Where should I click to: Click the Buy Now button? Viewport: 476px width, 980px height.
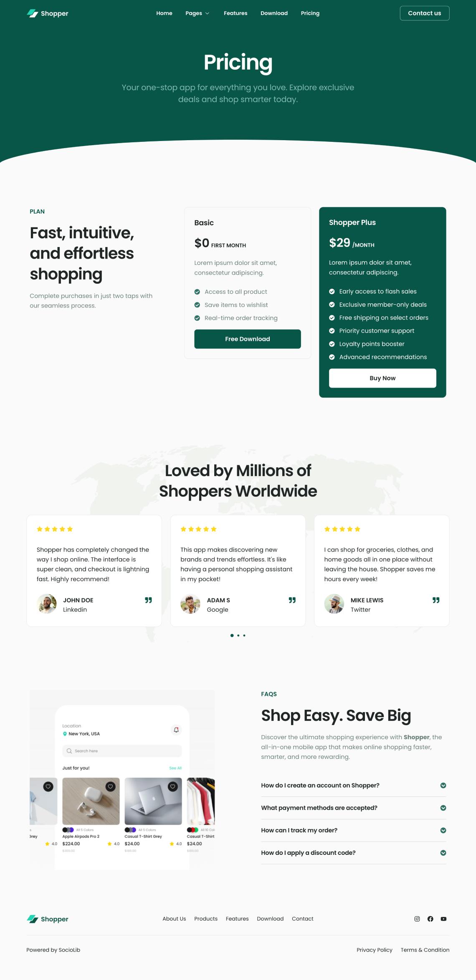(x=382, y=378)
